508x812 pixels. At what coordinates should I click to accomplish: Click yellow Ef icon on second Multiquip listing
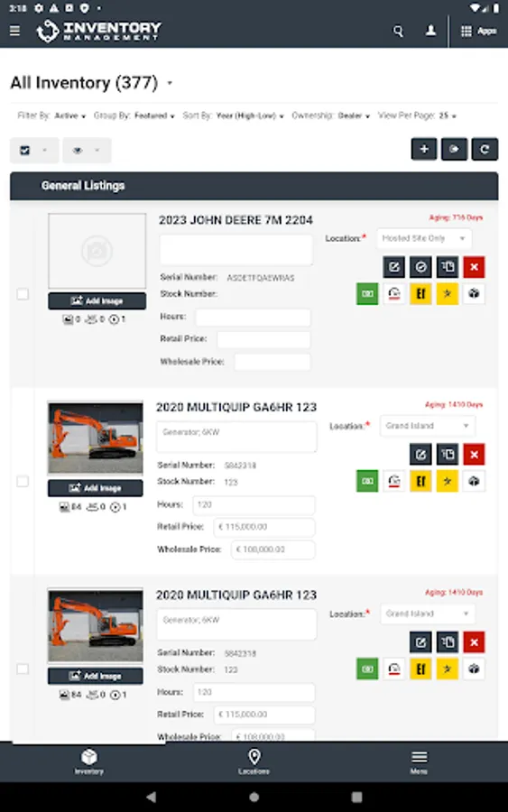pyautogui.click(x=421, y=669)
